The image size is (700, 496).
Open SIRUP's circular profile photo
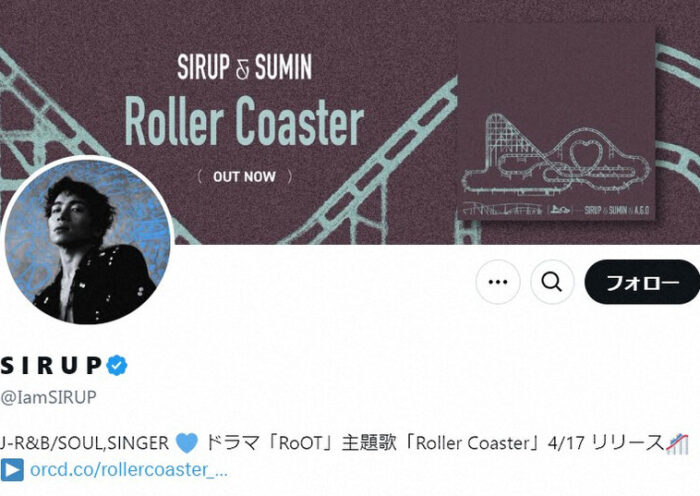point(87,240)
